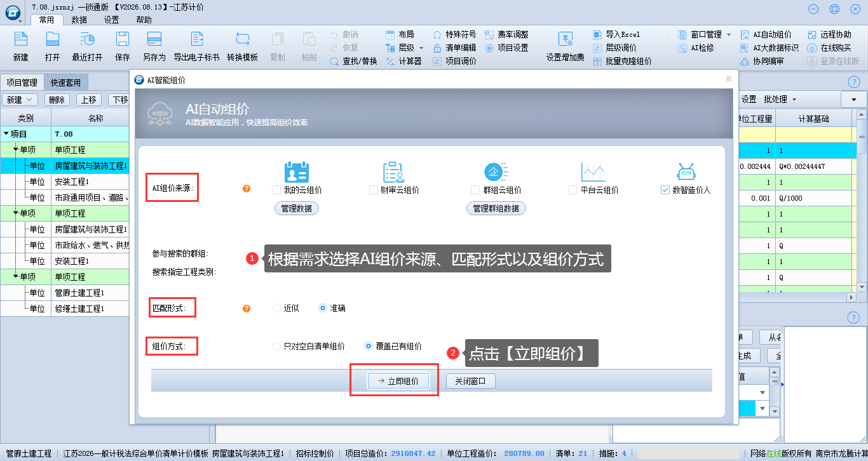The image size is (868, 461).
Task: Click 管理群组数据 button
Action: point(496,208)
